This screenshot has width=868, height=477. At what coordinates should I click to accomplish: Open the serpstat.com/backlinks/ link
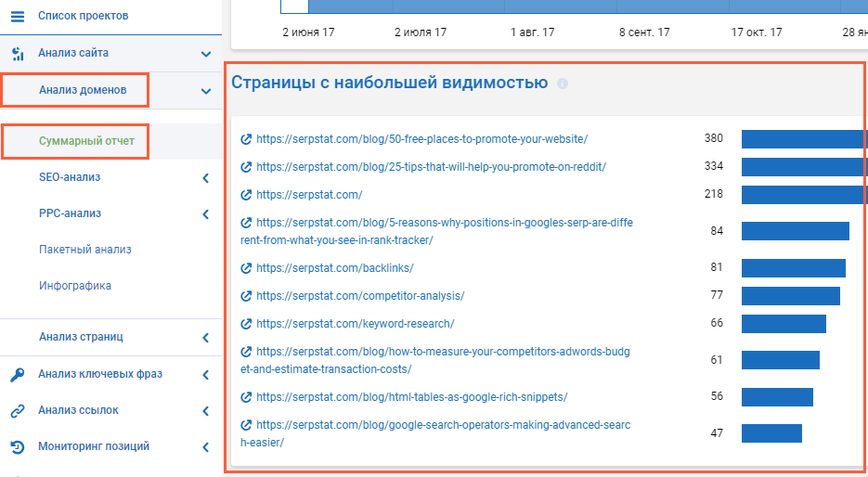point(335,268)
